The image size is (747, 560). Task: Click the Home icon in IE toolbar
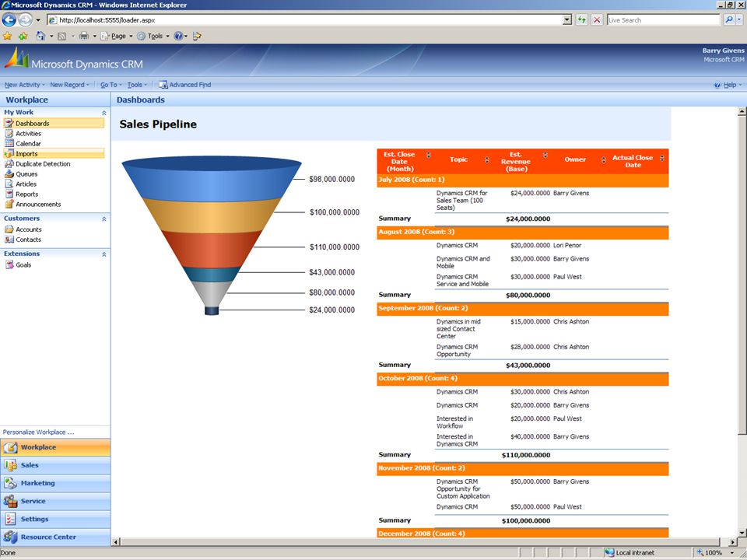[x=41, y=37]
